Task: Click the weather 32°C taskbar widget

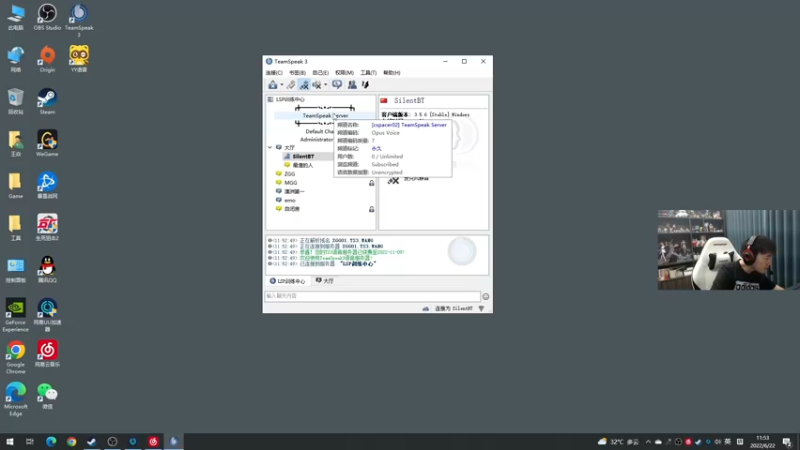Action: click(x=618, y=442)
